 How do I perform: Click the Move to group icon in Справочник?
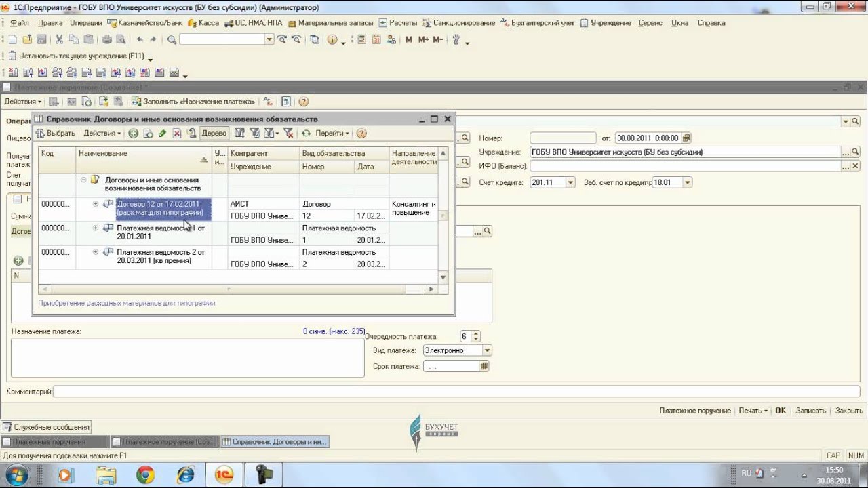[191, 134]
